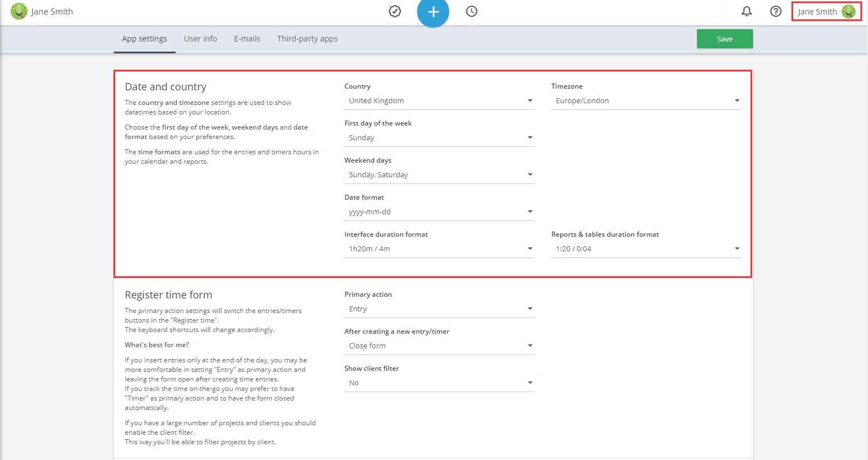Switch to the User info tab
Viewport: 868px width, 460px height.
pos(200,39)
